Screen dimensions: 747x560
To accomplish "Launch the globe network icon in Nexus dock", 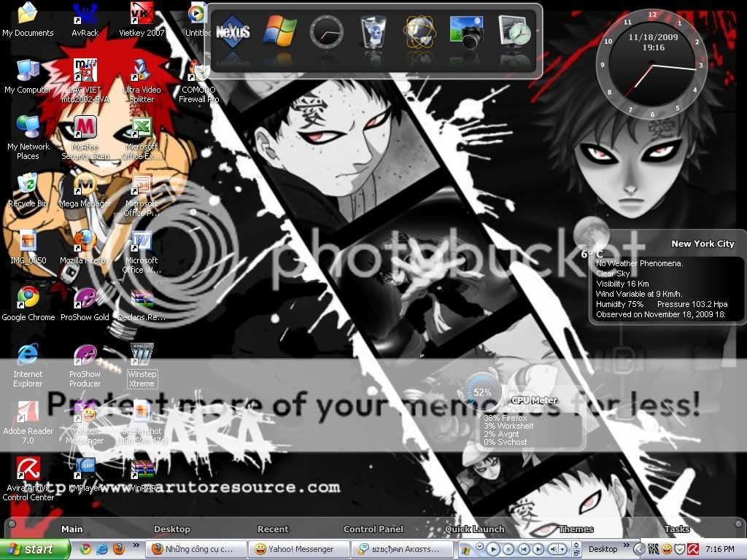I will (x=419, y=32).
